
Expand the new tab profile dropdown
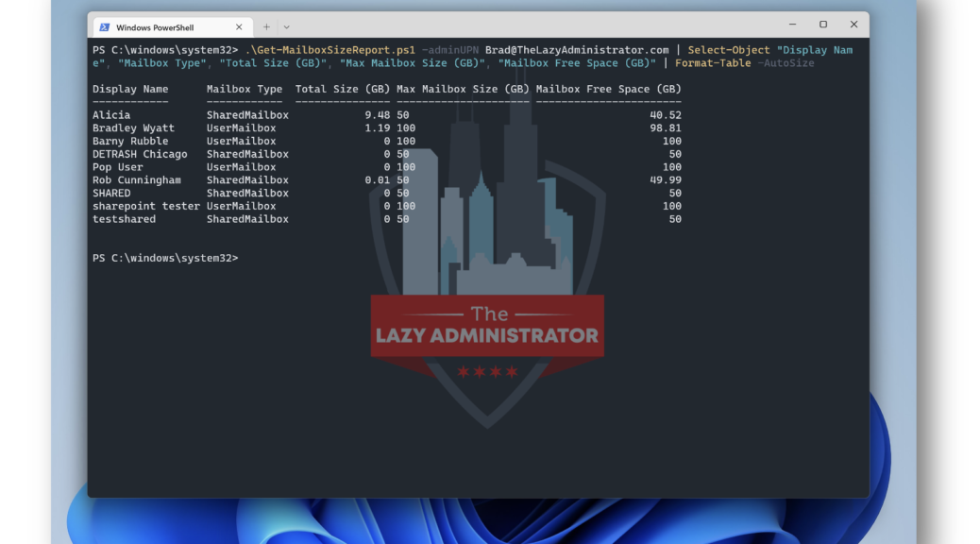pyautogui.click(x=286, y=26)
